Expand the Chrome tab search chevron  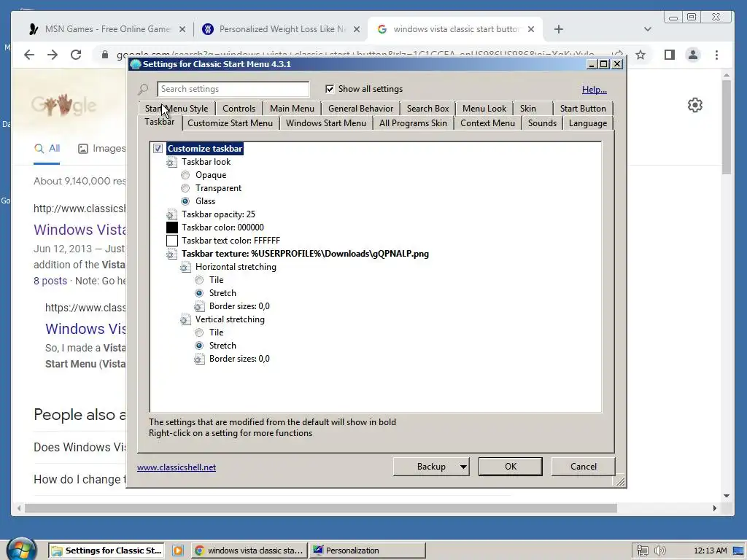coord(648,29)
